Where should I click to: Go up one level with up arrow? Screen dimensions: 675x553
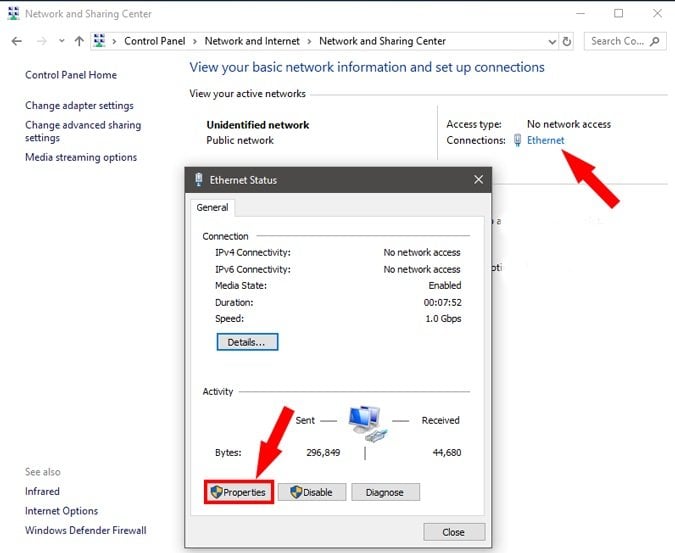point(79,41)
